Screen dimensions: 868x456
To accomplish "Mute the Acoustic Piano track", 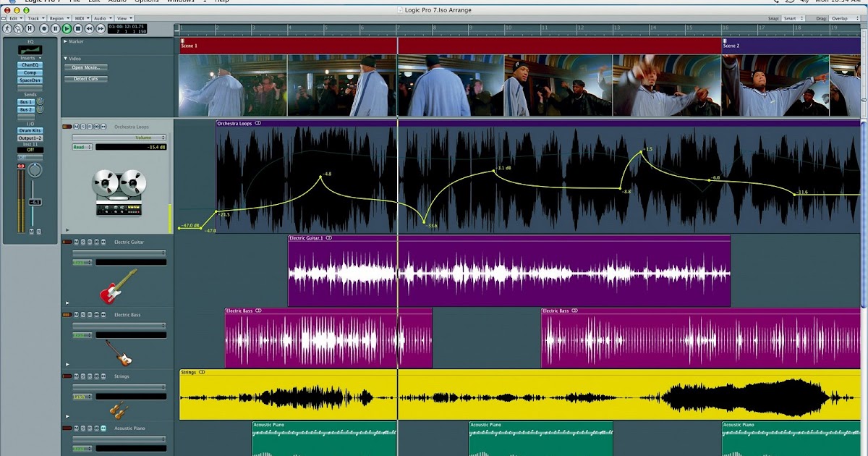I will (x=76, y=428).
